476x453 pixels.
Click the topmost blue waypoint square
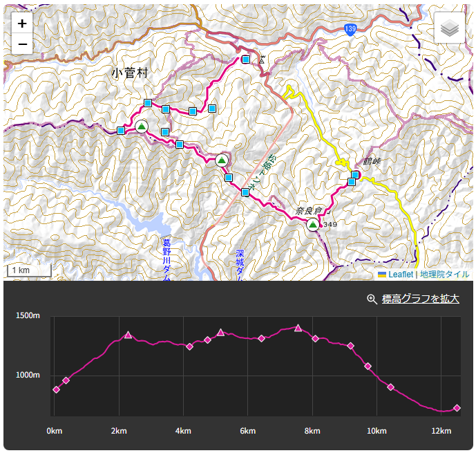point(245,59)
